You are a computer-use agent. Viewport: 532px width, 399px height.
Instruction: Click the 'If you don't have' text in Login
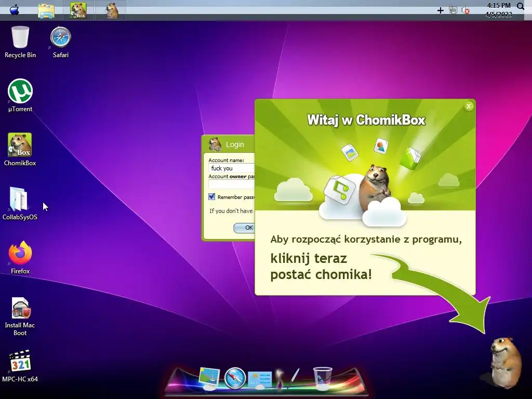coord(231,211)
